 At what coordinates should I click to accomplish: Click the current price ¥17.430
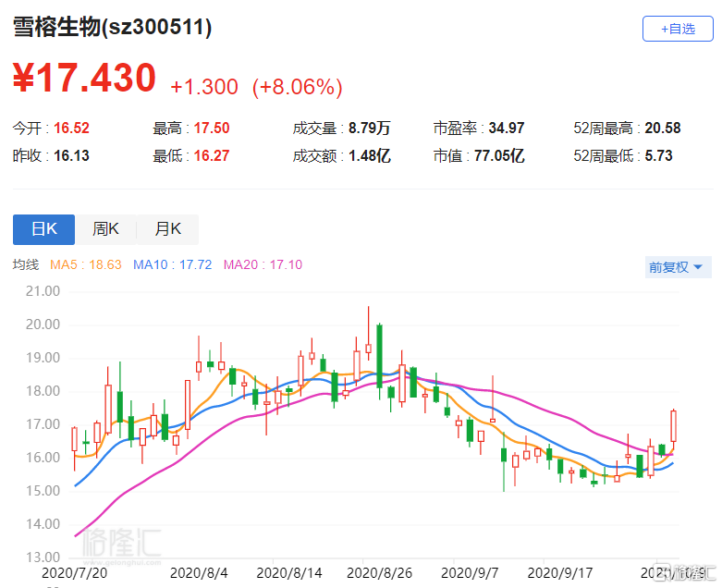(x=84, y=78)
